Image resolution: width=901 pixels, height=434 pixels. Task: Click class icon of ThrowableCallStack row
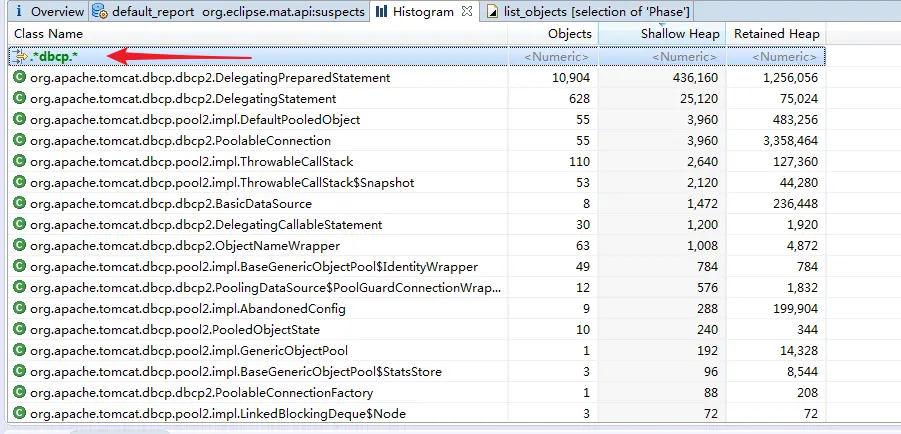coord(20,162)
